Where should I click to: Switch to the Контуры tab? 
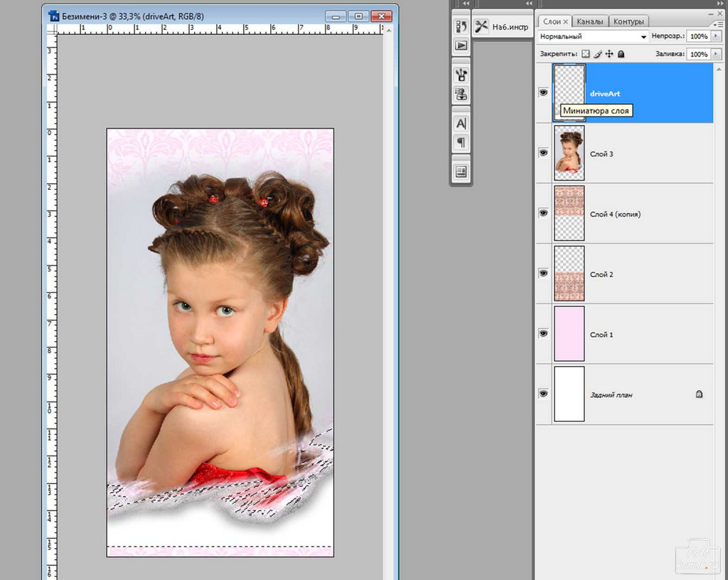[x=628, y=21]
